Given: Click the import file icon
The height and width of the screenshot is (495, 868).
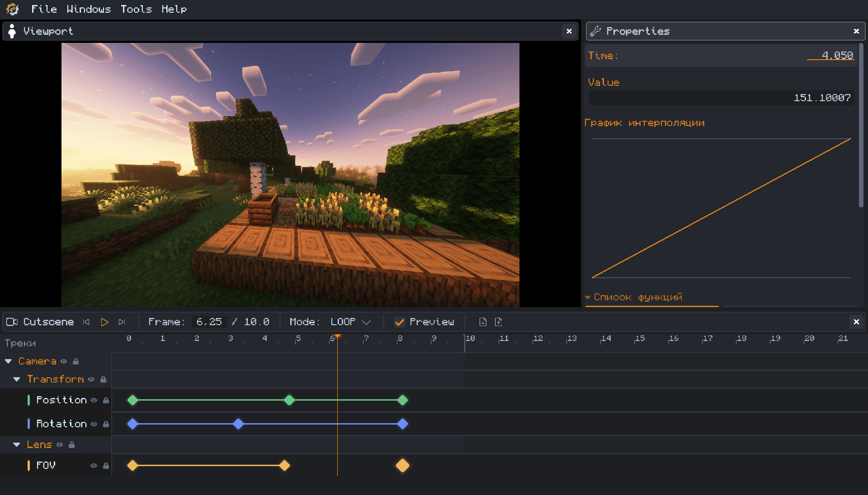Looking at the screenshot, I should [x=483, y=322].
